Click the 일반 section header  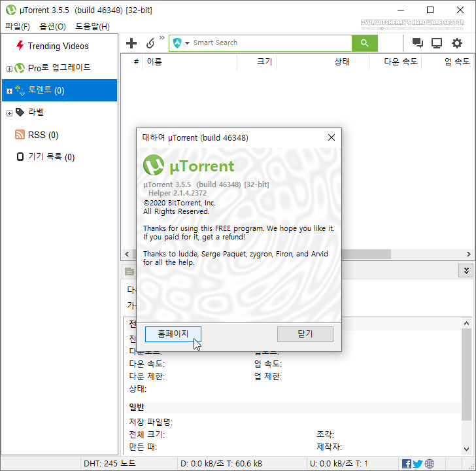[137, 408]
